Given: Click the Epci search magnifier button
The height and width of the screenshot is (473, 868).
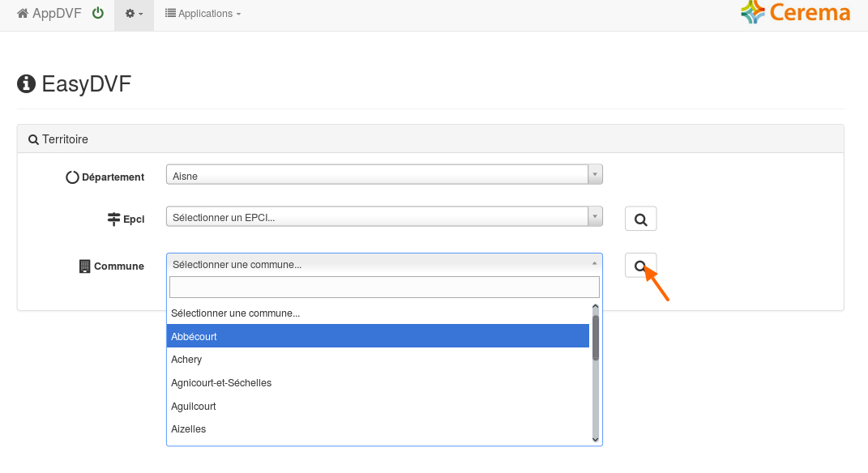Looking at the screenshot, I should (x=640, y=219).
